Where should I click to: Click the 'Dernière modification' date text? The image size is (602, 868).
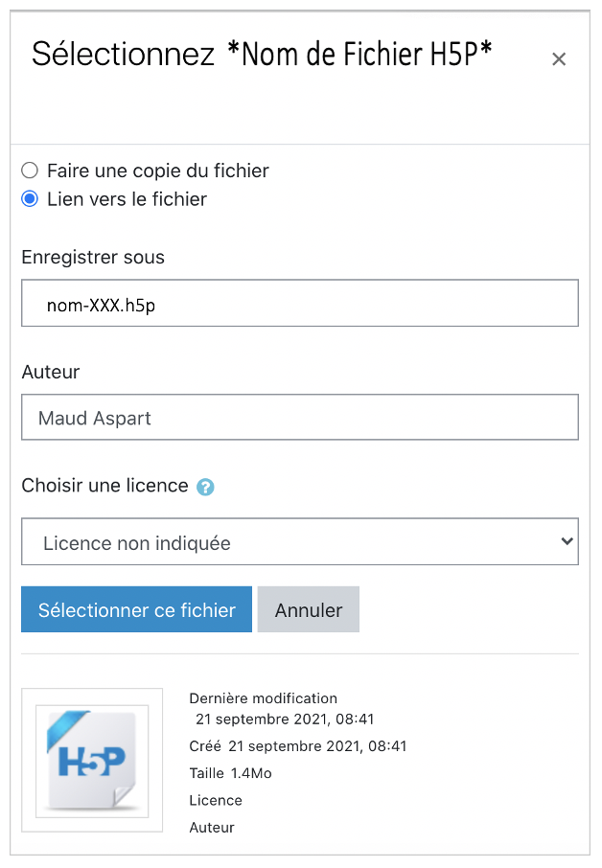(x=284, y=719)
